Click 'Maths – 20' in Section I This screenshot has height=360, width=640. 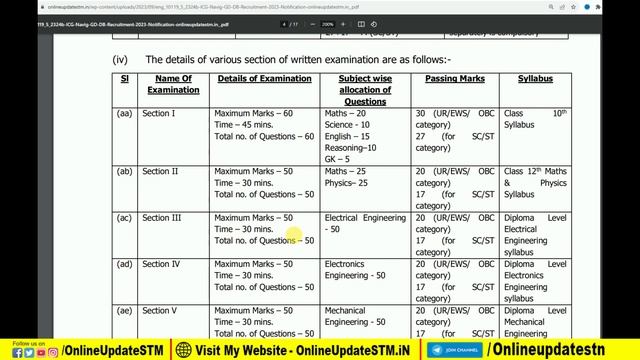(x=345, y=113)
